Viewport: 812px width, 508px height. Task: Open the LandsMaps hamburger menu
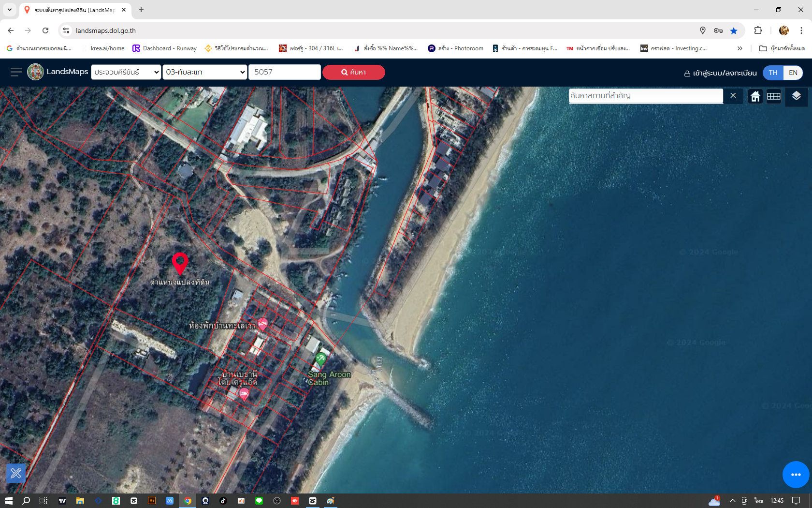coord(16,72)
